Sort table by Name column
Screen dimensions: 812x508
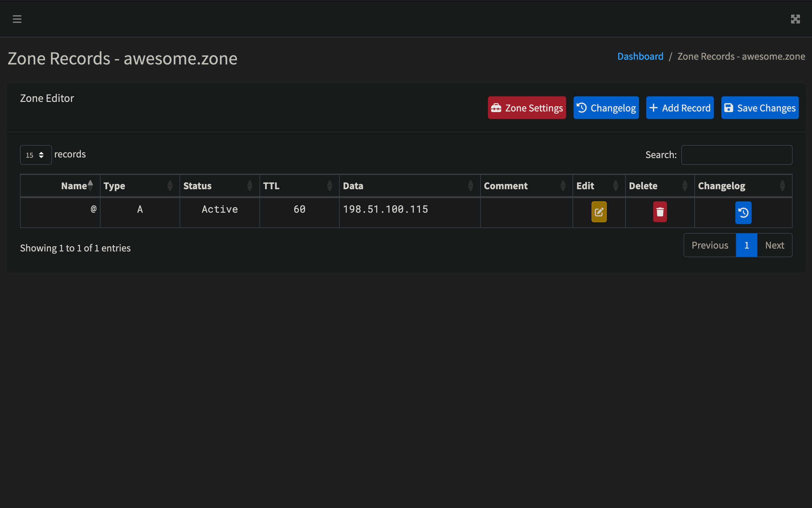(60, 186)
